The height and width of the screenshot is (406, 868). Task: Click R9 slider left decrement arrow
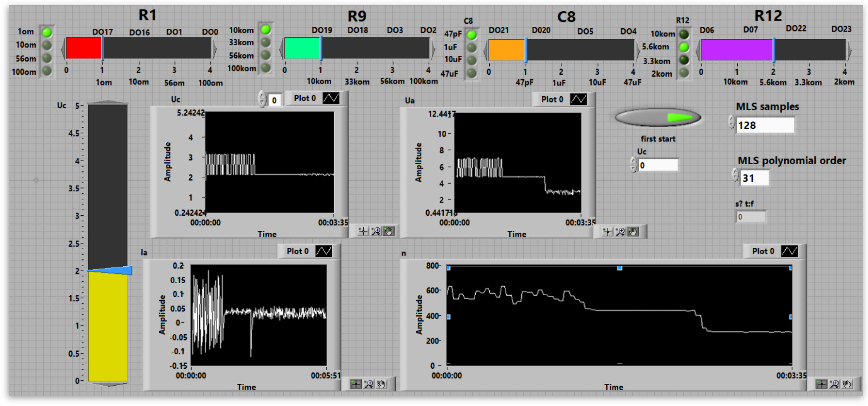tap(281, 50)
